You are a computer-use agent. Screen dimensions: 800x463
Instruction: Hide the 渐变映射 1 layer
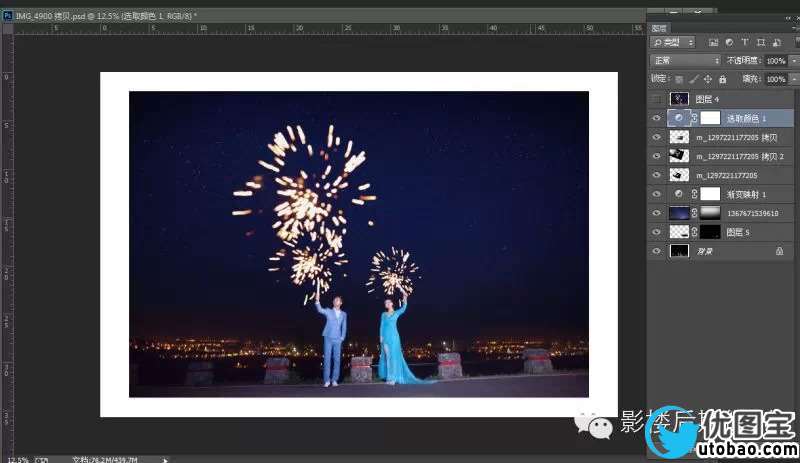tap(657, 194)
